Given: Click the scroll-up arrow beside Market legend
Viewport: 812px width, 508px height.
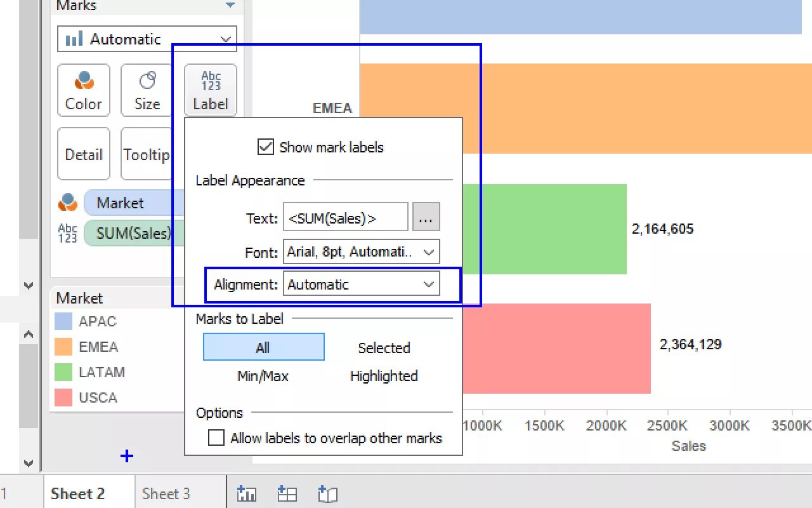Looking at the screenshot, I should pyautogui.click(x=29, y=333).
